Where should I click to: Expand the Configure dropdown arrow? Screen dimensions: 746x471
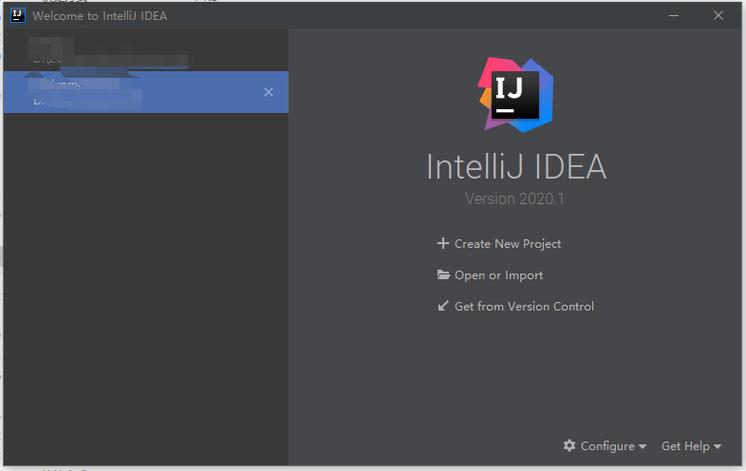[642, 447]
